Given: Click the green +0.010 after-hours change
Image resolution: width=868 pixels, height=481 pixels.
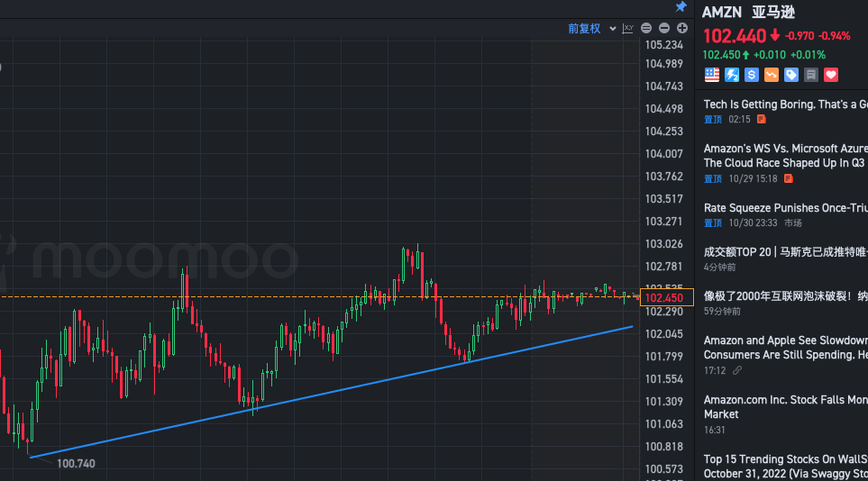Looking at the screenshot, I should click(770, 55).
